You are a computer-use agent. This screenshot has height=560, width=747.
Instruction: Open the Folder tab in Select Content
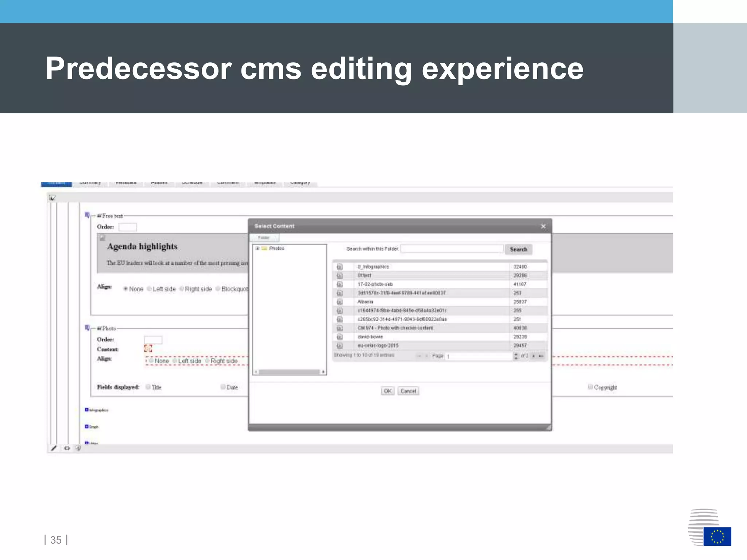coord(264,238)
